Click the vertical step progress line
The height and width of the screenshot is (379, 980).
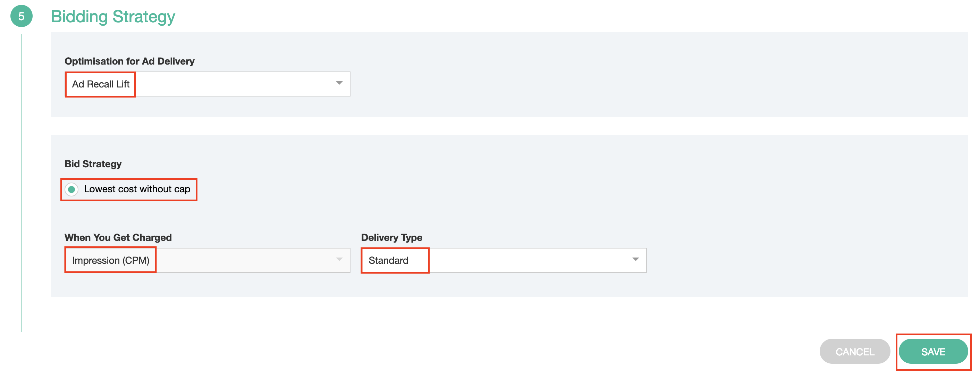click(22, 183)
